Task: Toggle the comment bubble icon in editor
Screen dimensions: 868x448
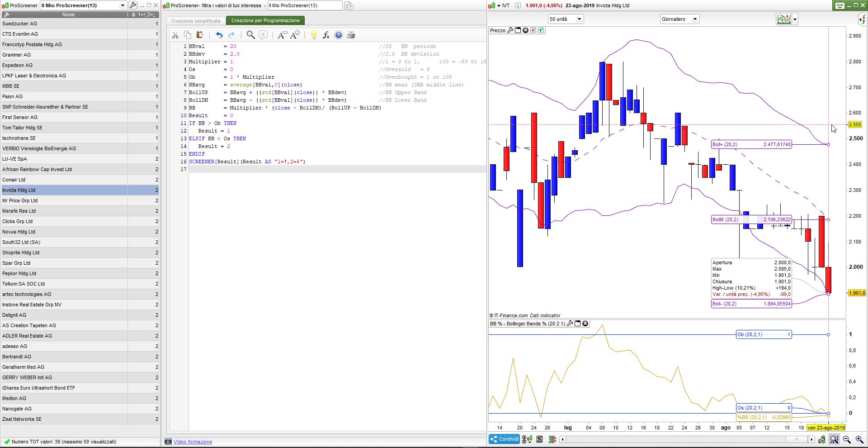Action: coord(263,35)
